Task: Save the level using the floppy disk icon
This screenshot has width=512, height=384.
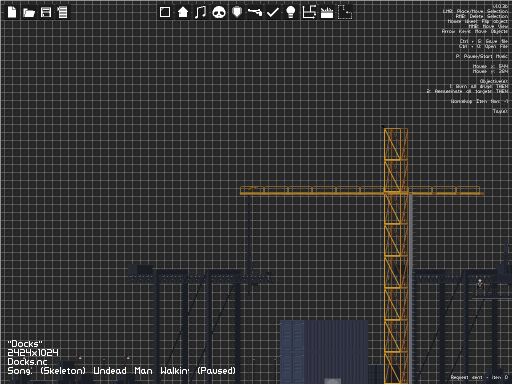Action: click(x=46, y=12)
